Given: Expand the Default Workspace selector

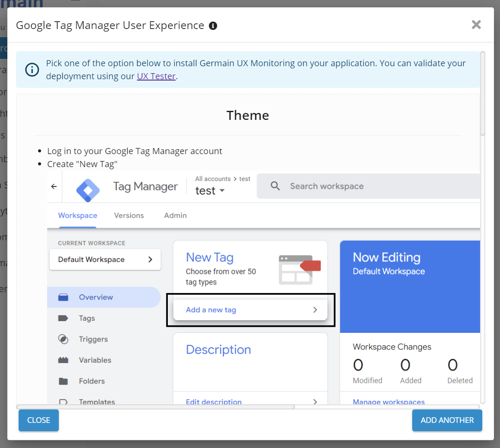Looking at the screenshot, I should point(105,260).
